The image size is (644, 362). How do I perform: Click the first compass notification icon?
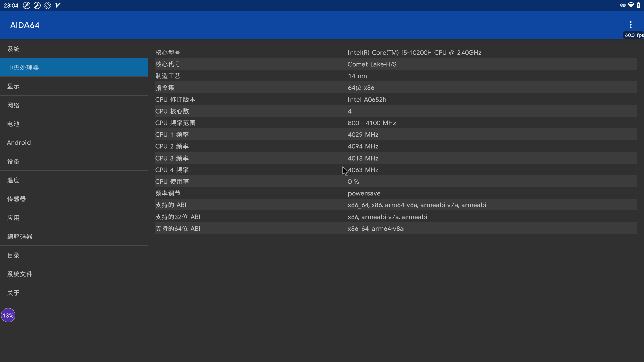(26, 5)
